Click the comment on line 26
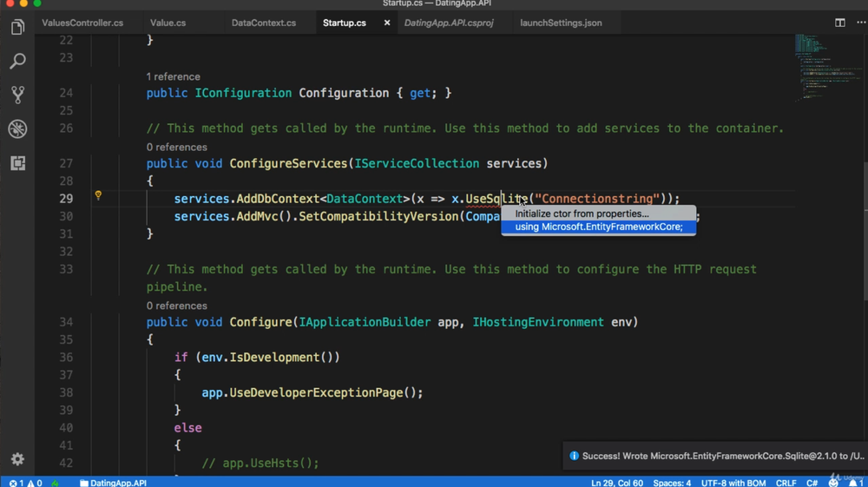This screenshot has width=868, height=487. click(465, 128)
